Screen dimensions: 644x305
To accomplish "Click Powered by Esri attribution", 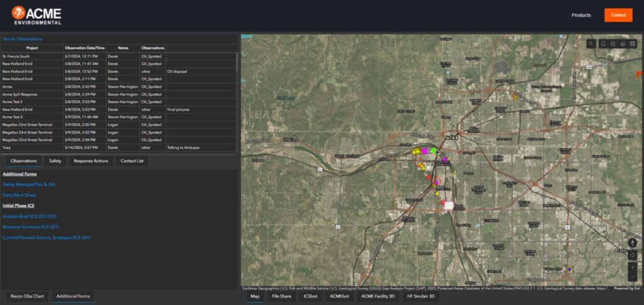I will (x=627, y=289).
